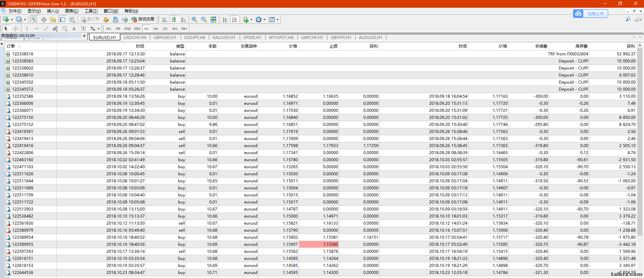Toggle the Market Watch panel icon
This screenshot has height=278, width=644.
34,19
